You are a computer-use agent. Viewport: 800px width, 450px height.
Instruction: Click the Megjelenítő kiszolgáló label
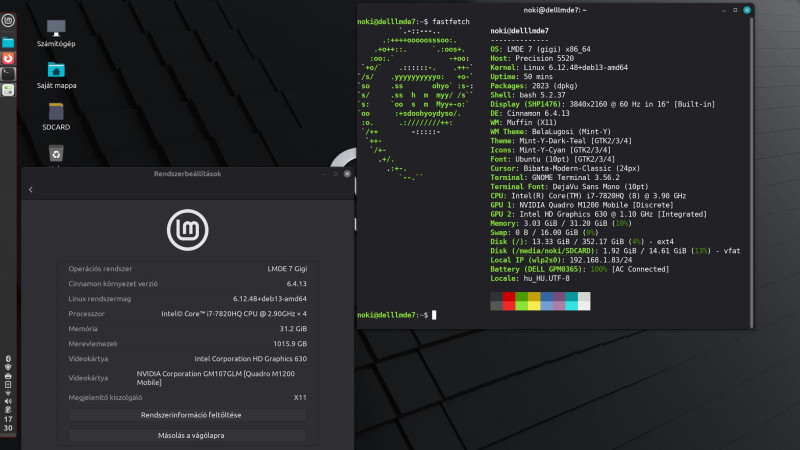click(x=106, y=397)
